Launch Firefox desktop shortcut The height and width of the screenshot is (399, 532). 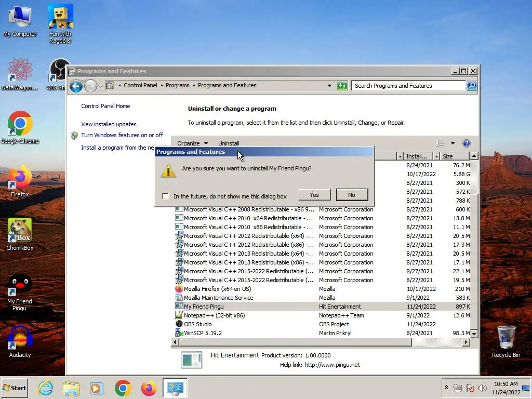[20, 181]
